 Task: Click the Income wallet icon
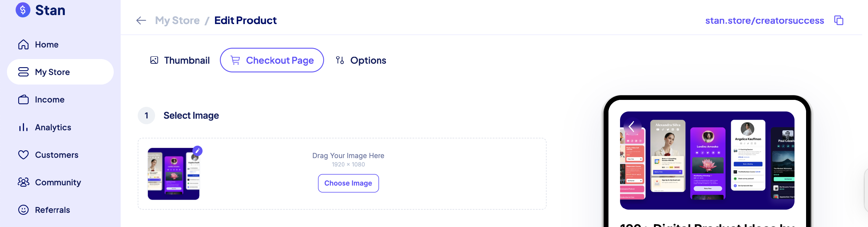23,100
